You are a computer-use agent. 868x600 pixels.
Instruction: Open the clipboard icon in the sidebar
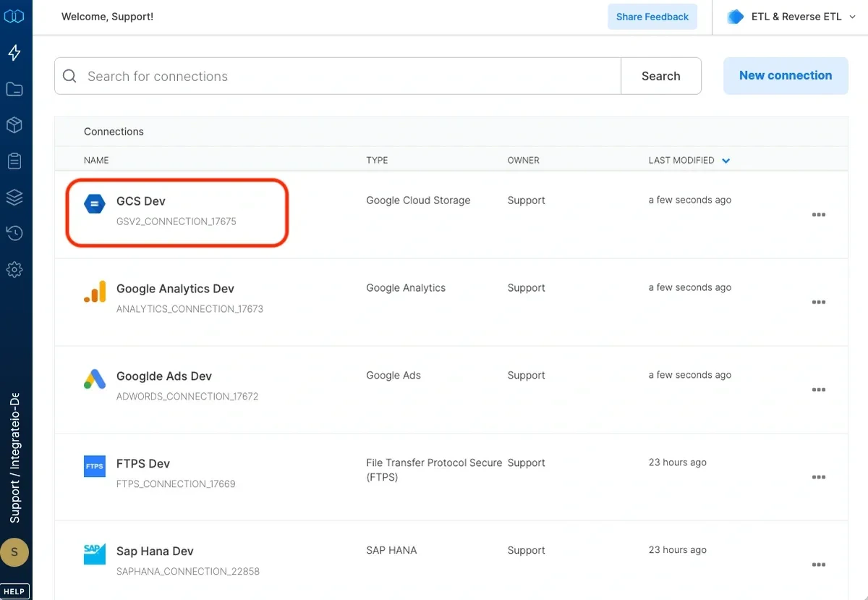click(15, 161)
